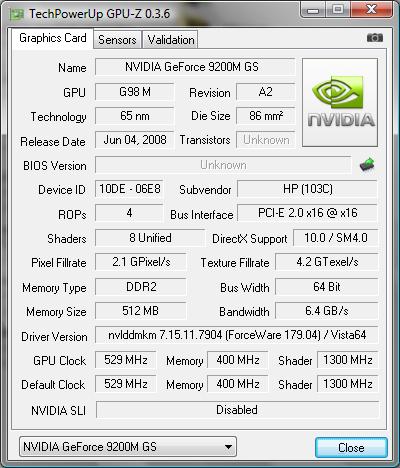Image resolution: width=400 pixels, height=468 pixels.
Task: Click the Bus Interface field PCI-E 2.0 x16
Action: pyautogui.click(x=307, y=213)
